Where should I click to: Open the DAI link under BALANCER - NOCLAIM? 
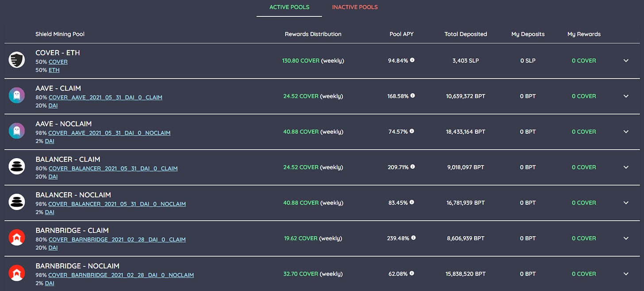point(50,212)
